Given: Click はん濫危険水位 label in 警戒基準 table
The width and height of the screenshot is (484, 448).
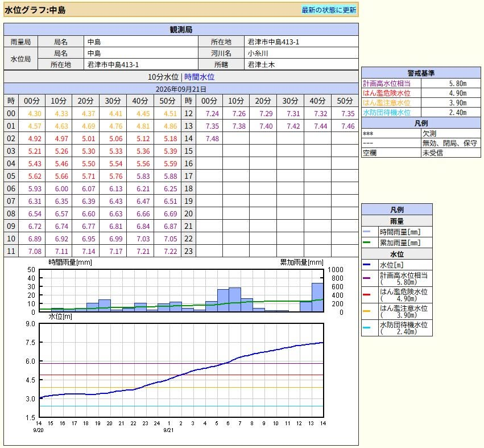Looking at the screenshot, I should tap(387, 93).
